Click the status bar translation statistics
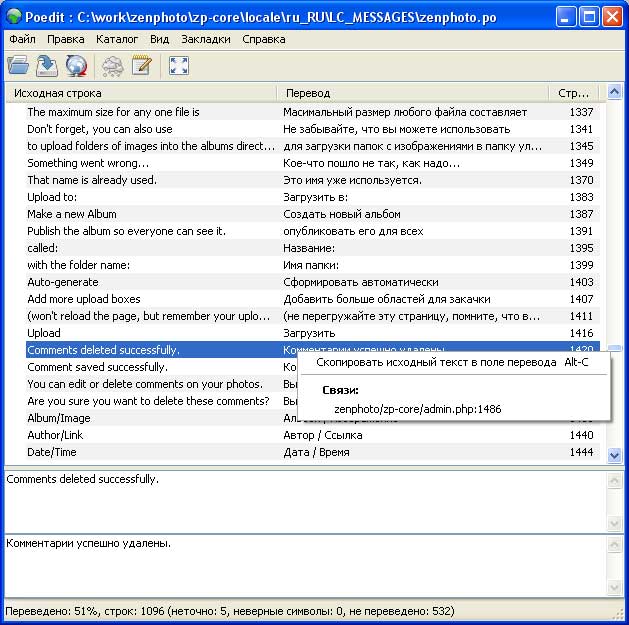 pyautogui.click(x=229, y=611)
